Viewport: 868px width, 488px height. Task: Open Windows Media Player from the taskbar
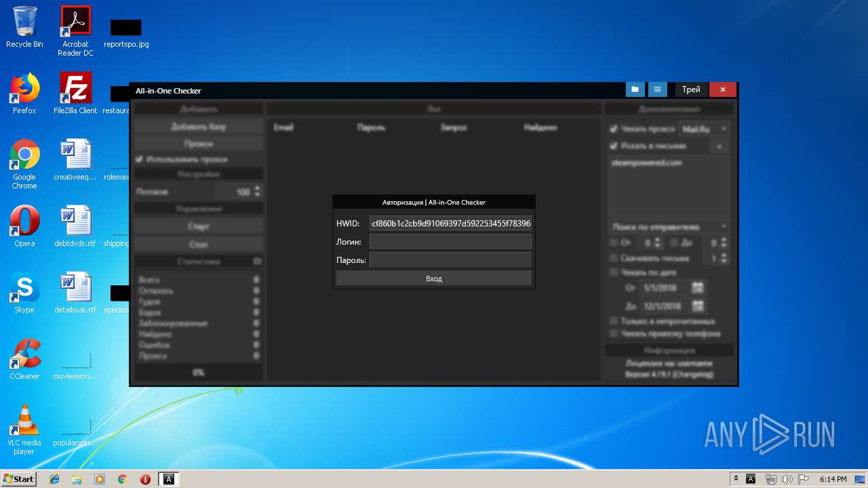point(100,479)
